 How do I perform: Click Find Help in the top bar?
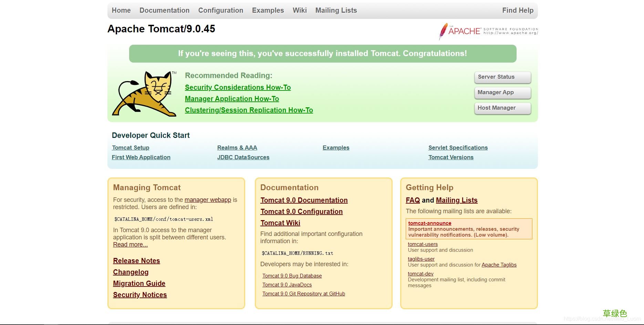(517, 10)
